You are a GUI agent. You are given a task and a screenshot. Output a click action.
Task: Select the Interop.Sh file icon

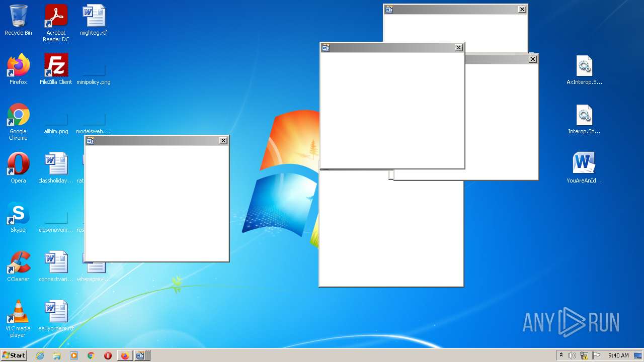coord(584,119)
